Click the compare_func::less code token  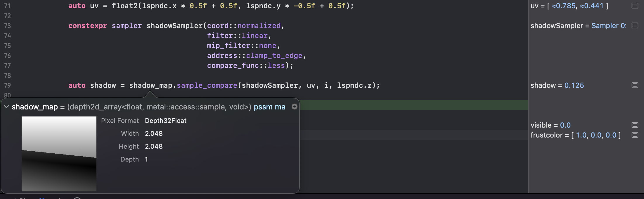point(246,66)
